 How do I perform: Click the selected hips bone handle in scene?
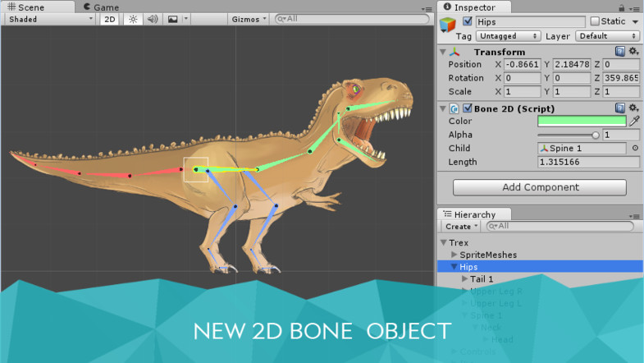195,169
